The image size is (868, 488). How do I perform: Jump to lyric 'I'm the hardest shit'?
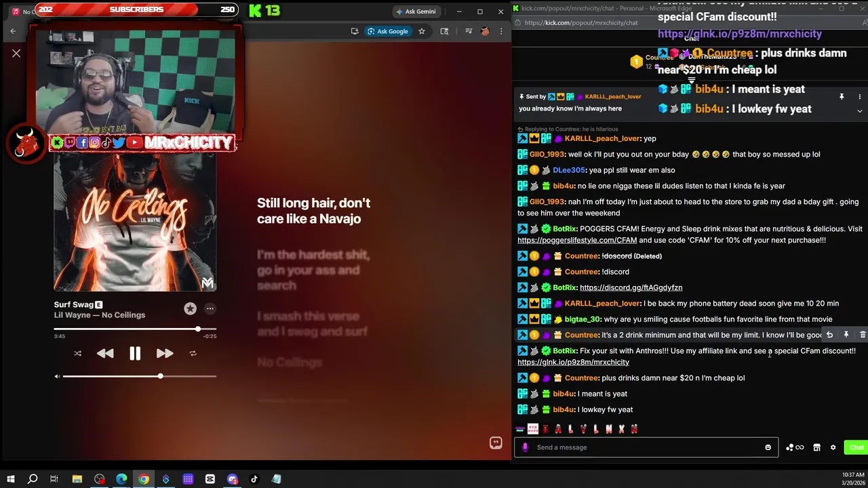(x=313, y=270)
